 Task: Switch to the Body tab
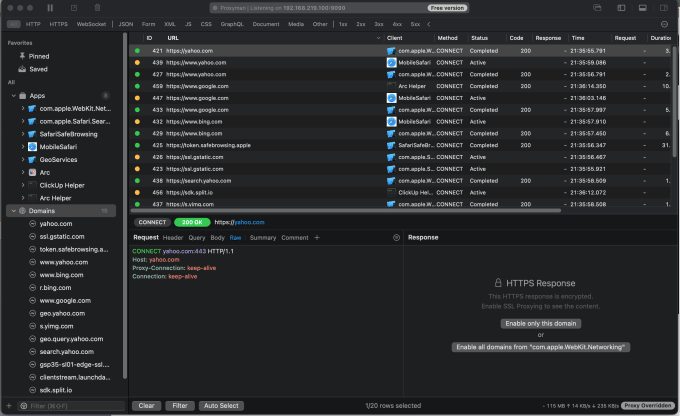(217, 238)
